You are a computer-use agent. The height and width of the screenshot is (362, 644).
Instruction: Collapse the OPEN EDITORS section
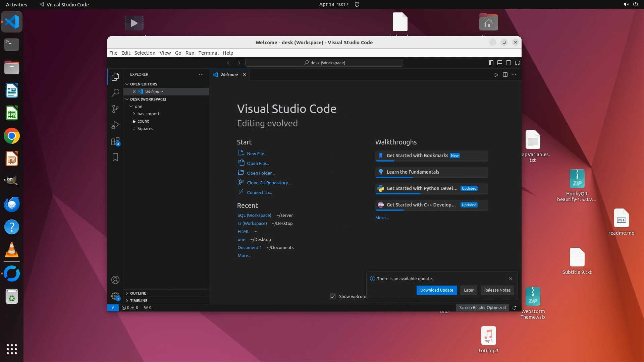(144, 84)
